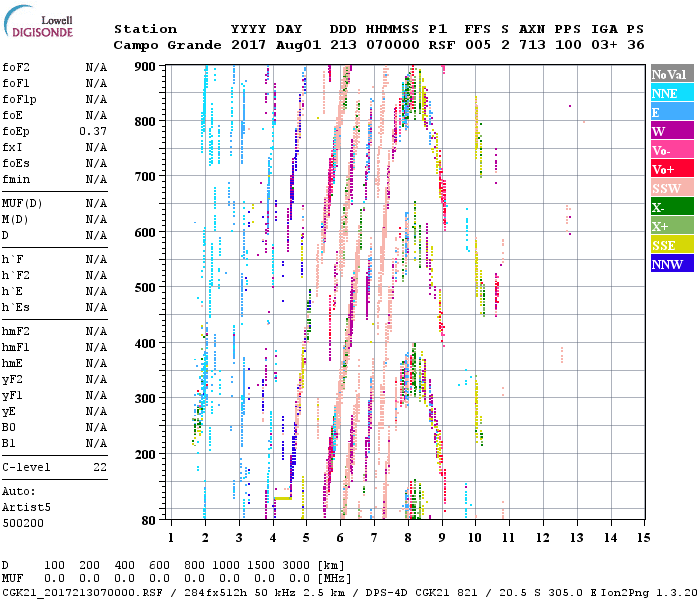The image size is (700, 600).
Task: Click the 500200 version number
Action: pos(23,523)
